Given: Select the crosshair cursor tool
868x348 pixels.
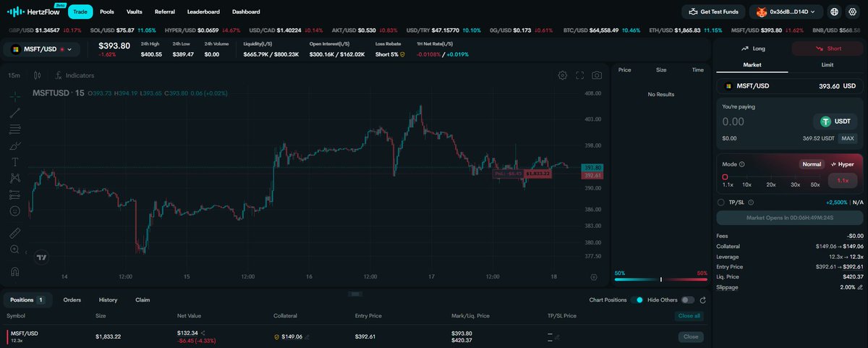Looking at the screenshot, I should click(15, 96).
